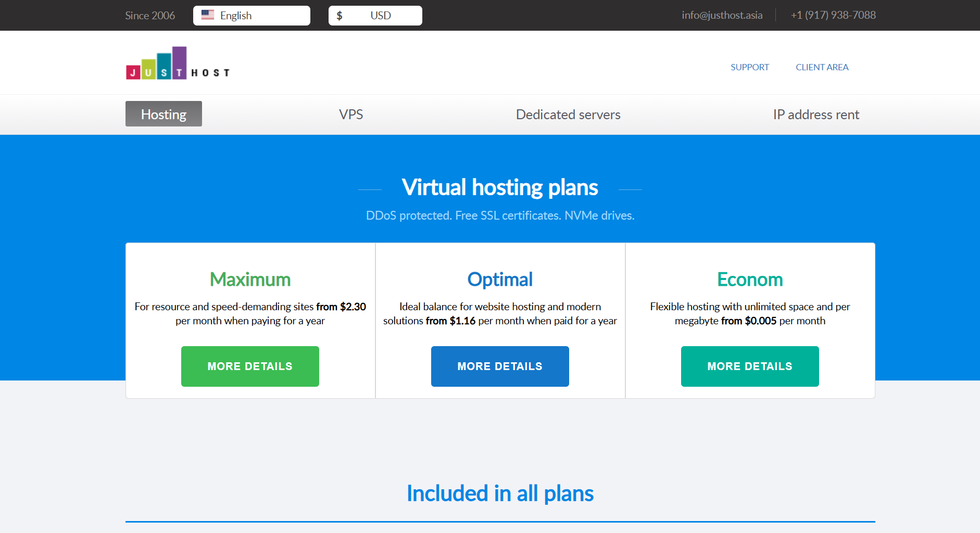View more details for Optimal plan

coord(500,366)
